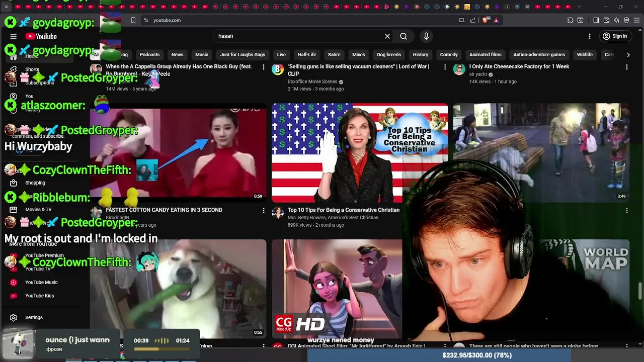Image resolution: width=644 pixels, height=362 pixels.
Task: Open the Brave Rewards triangle icon
Action: tap(496, 20)
